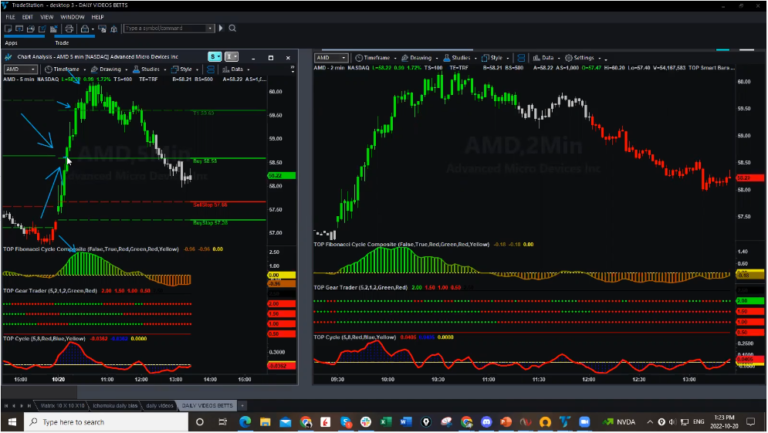
Task: Click the Chart Analysis icon in the 5 min window title
Action: pyautogui.click(x=8, y=57)
